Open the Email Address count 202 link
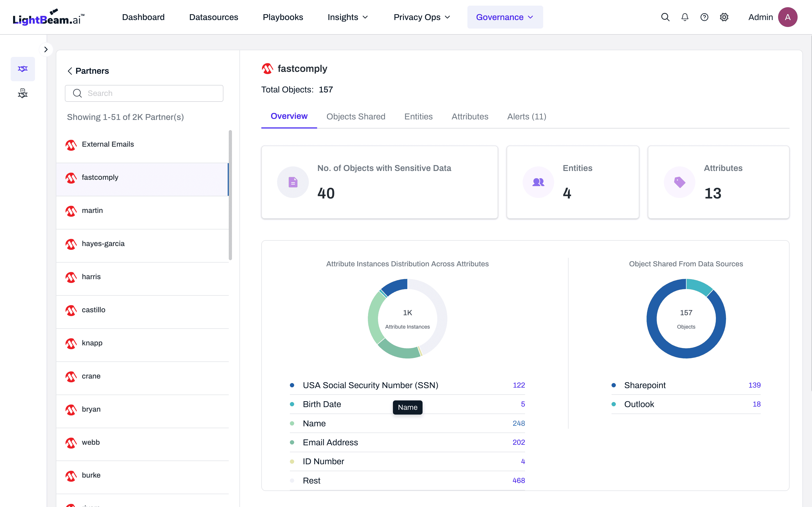The width and height of the screenshot is (812, 507). (519, 443)
